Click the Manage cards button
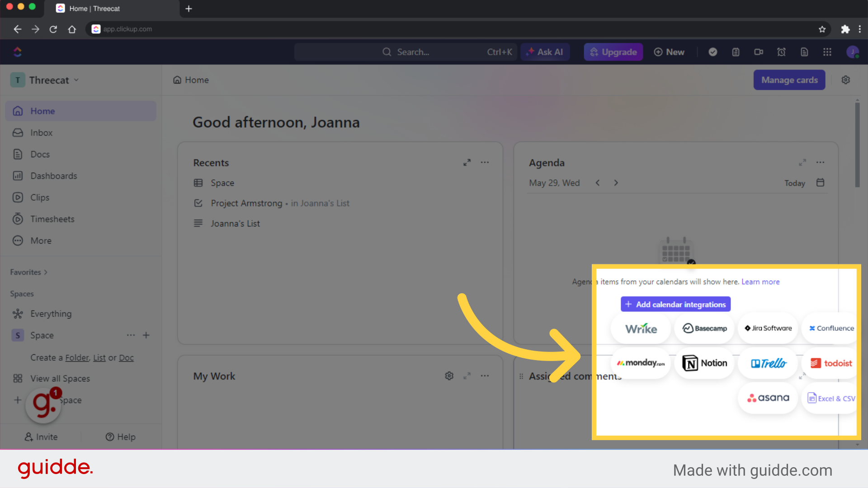868x488 pixels. [x=789, y=80]
